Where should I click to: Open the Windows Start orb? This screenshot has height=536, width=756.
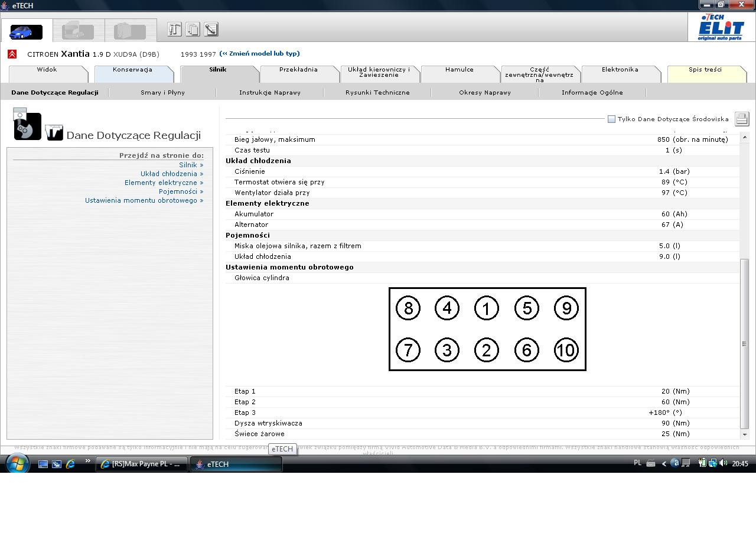(x=17, y=464)
